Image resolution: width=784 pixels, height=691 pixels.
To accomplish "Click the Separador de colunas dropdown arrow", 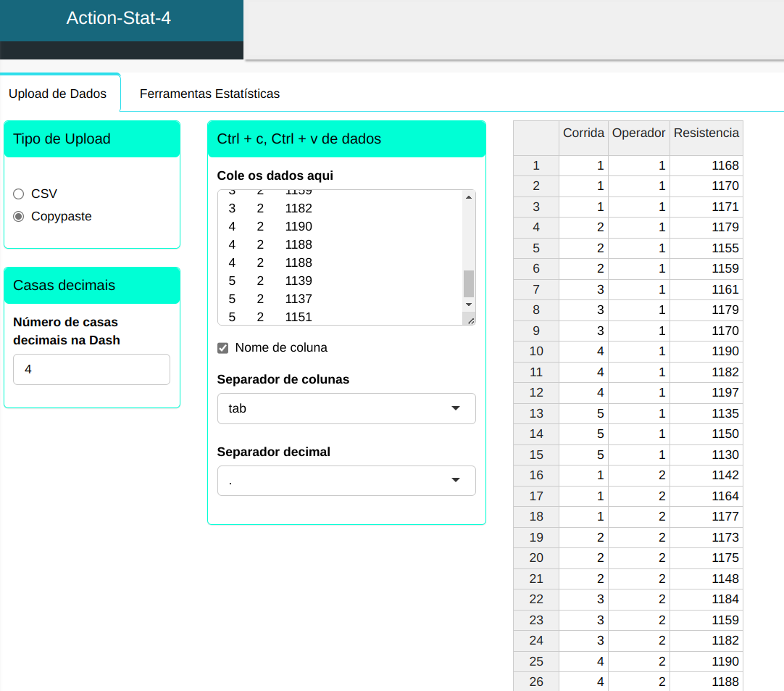I will 456,408.
